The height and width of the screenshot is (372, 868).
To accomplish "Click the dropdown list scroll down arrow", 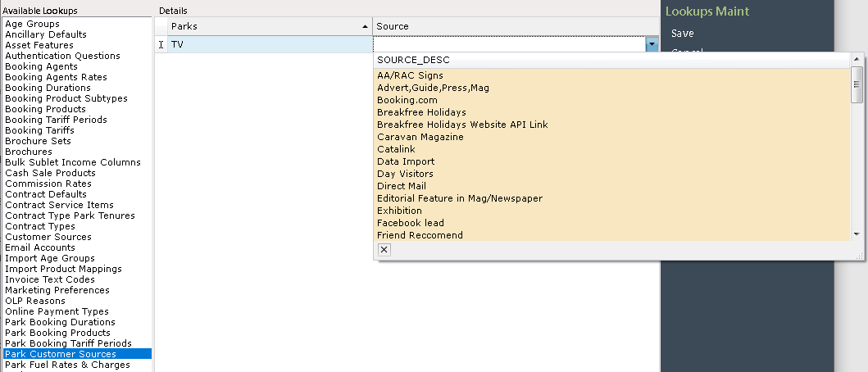I will click(x=857, y=234).
